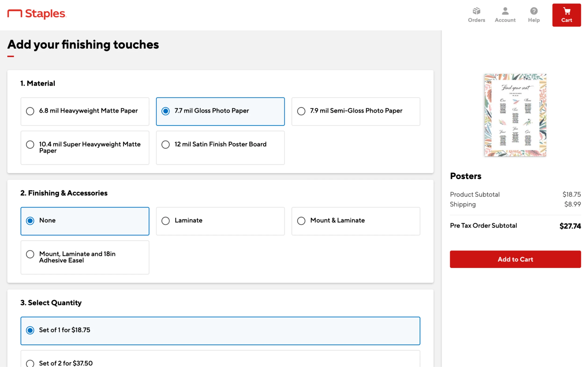This screenshot has height=367, width=588.
Task: Select 6.8 mil Heavyweight Matte Paper
Action: point(30,111)
